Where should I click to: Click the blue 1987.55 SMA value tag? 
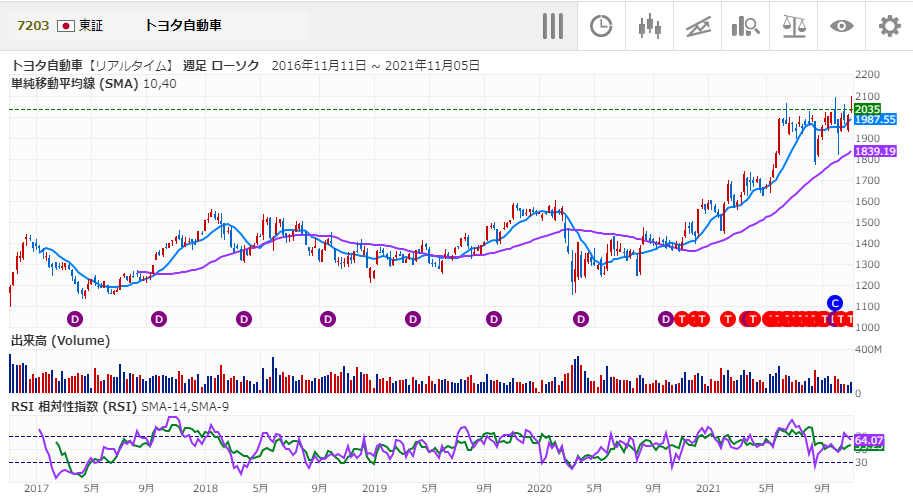click(875, 119)
